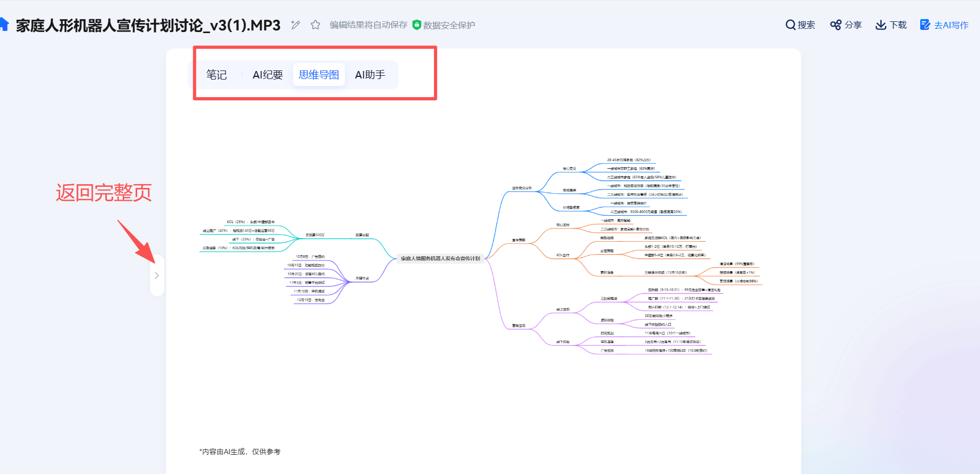Open search with the magnifier icon
This screenshot has height=474, width=980.
(x=791, y=25)
